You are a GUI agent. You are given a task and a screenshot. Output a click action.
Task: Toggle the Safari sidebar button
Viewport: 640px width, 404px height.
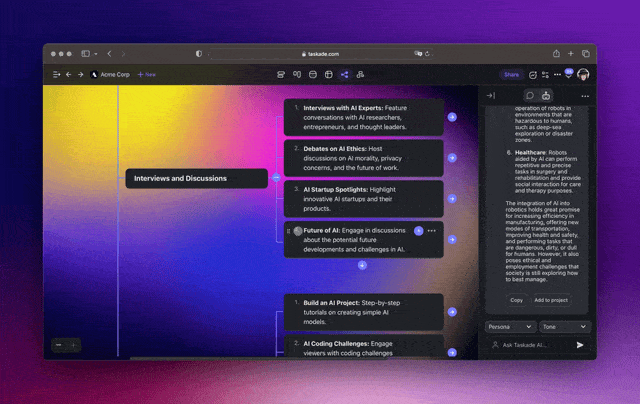[x=85, y=53]
